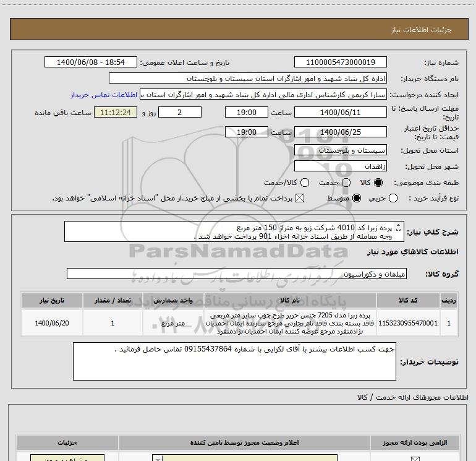
Task: Toggle the Islamic treasury bonds payment checkbox
Action: 300,198
